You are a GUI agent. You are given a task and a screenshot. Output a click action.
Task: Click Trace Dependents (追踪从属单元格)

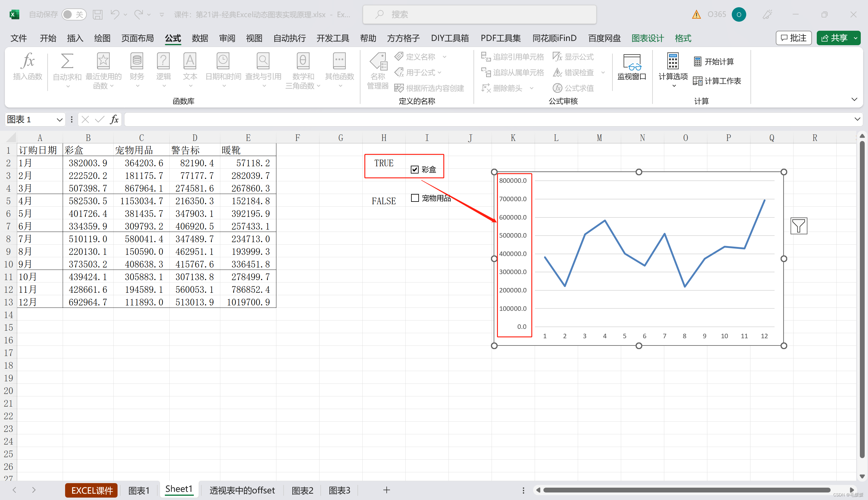(512, 73)
